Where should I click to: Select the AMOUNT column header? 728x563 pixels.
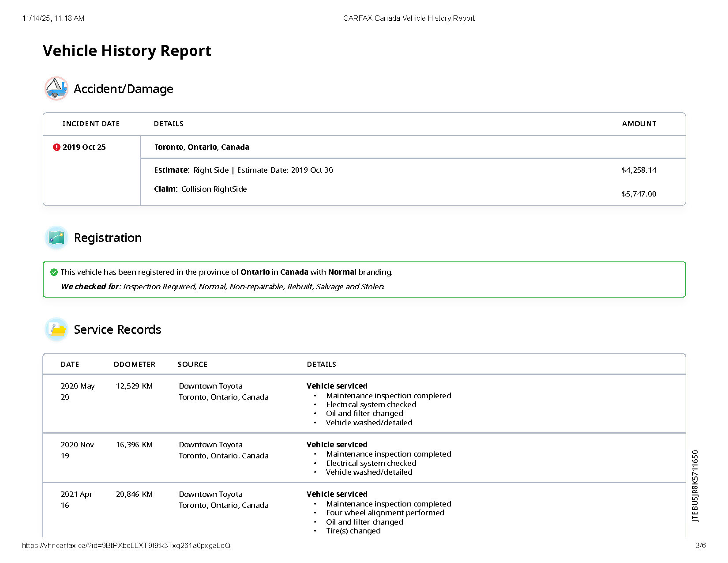(x=638, y=124)
